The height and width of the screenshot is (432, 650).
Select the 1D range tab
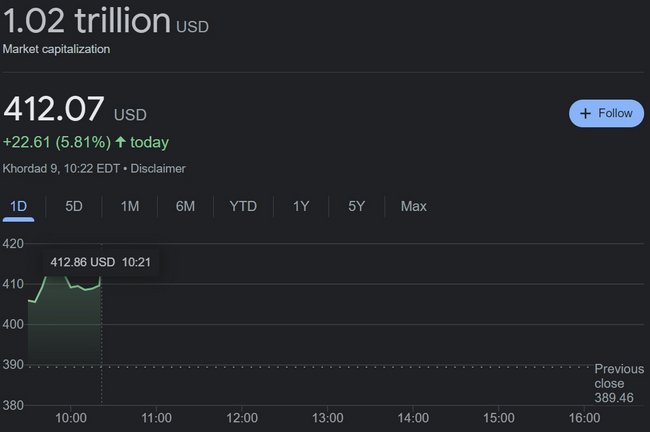click(x=18, y=206)
